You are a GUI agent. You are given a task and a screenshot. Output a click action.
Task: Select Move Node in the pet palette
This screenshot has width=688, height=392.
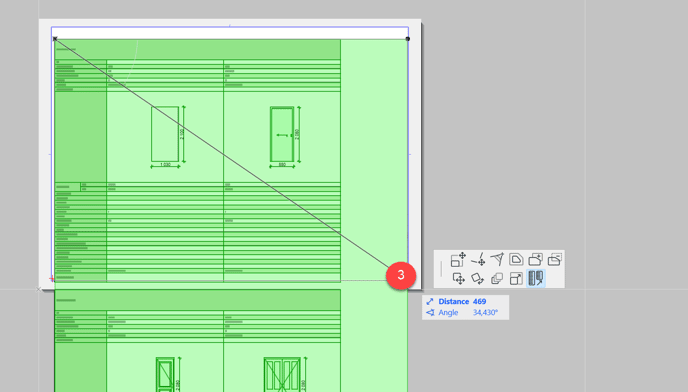[458, 259]
